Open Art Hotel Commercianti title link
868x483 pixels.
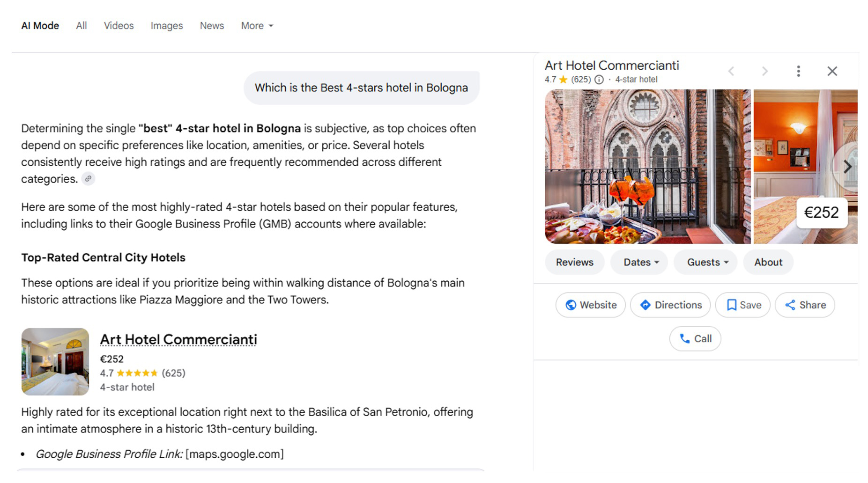coord(178,339)
